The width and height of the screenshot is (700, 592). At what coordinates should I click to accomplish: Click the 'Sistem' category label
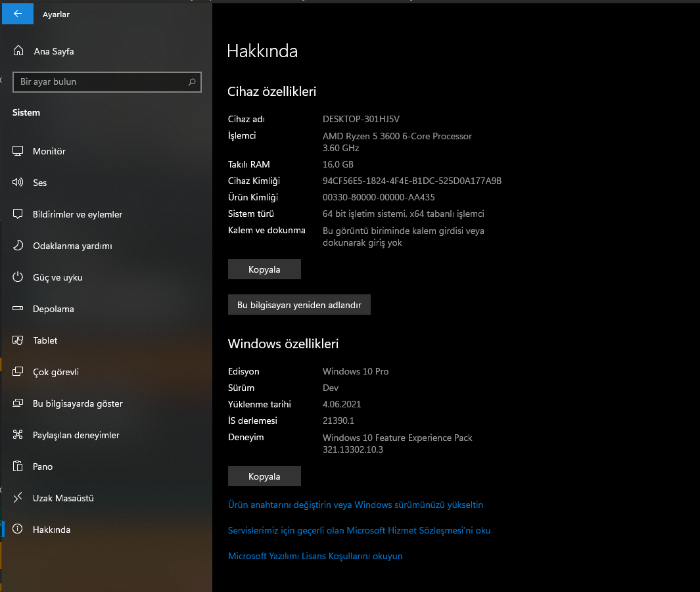(x=26, y=112)
